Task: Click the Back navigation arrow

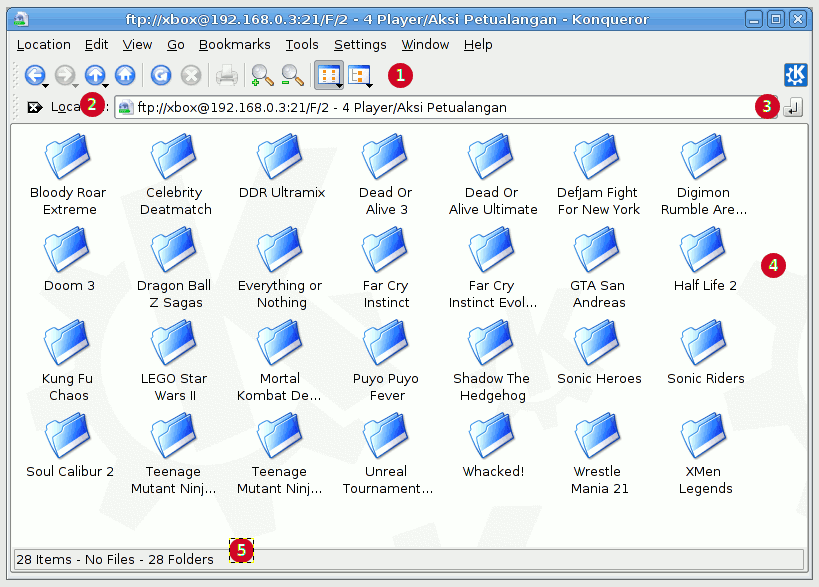Action: tap(34, 75)
